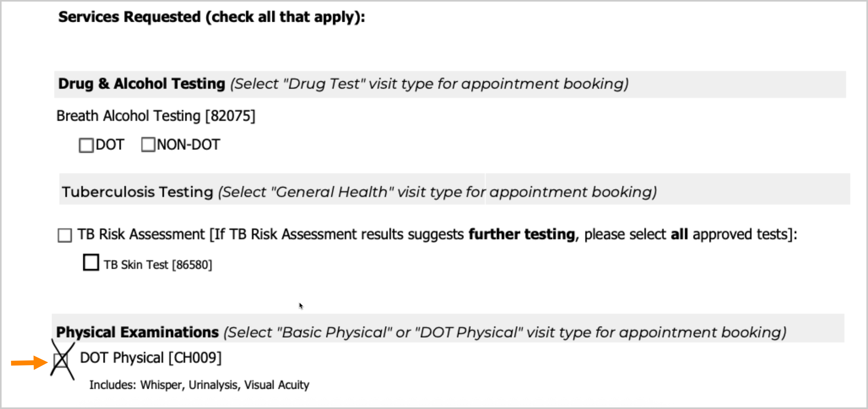
Task: Uncheck the DOT Physical [CH009] checkbox
Action: pos(61,360)
